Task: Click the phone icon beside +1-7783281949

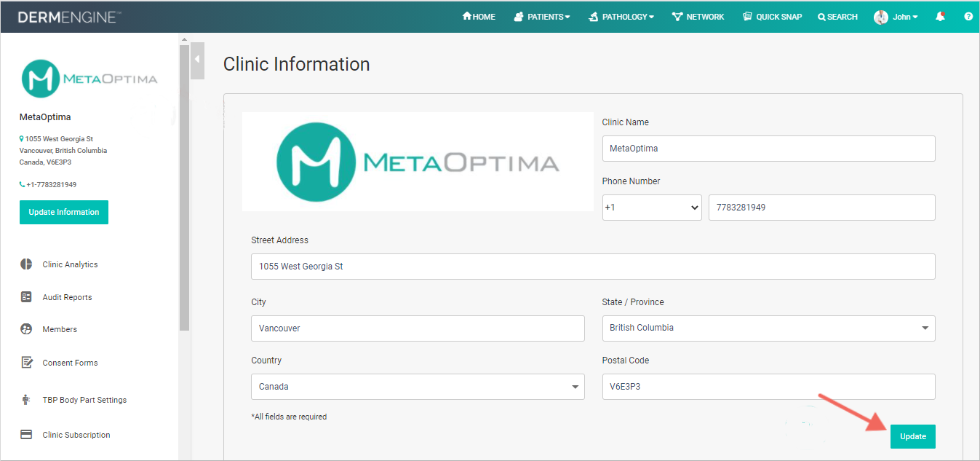Action: [22, 185]
